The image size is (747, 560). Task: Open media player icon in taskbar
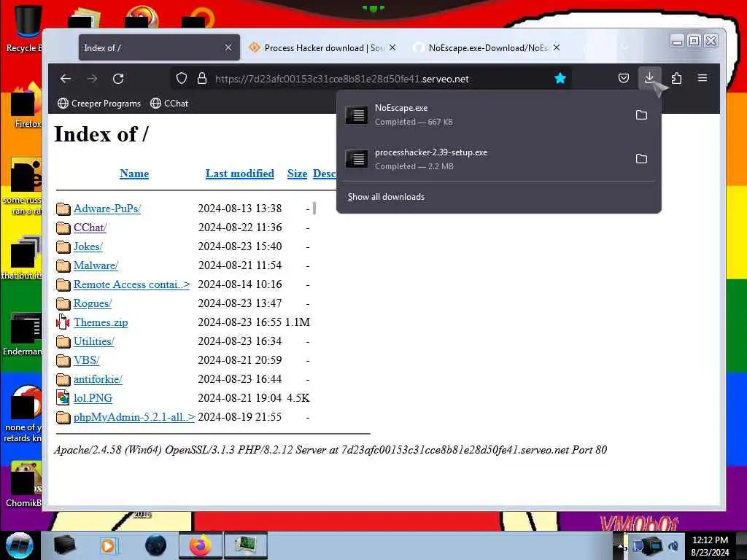click(x=109, y=545)
